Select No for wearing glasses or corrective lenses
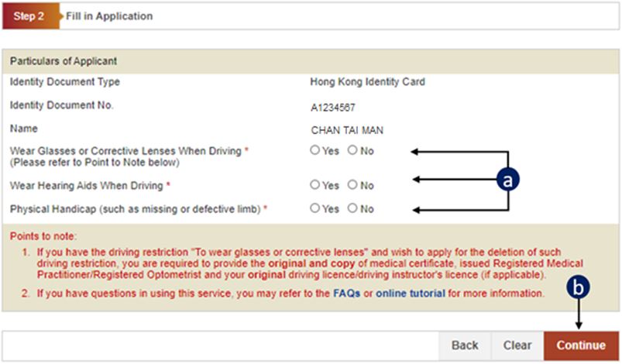 pos(352,151)
